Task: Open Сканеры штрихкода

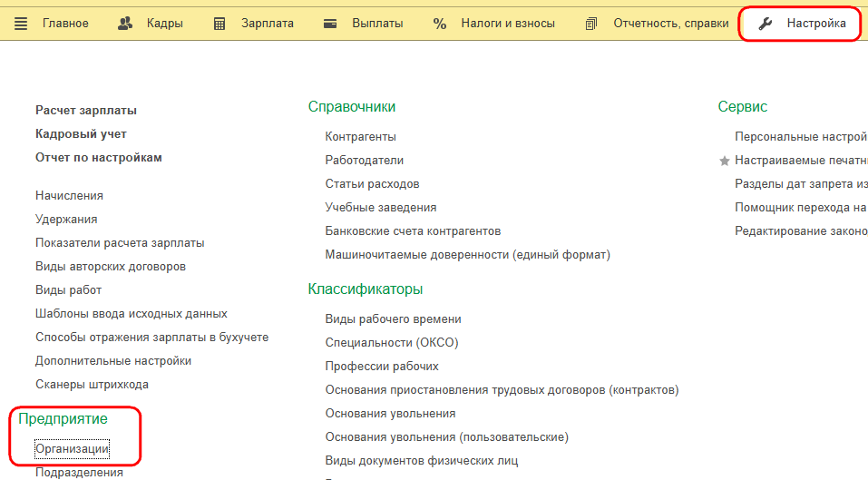Action: pyautogui.click(x=92, y=384)
